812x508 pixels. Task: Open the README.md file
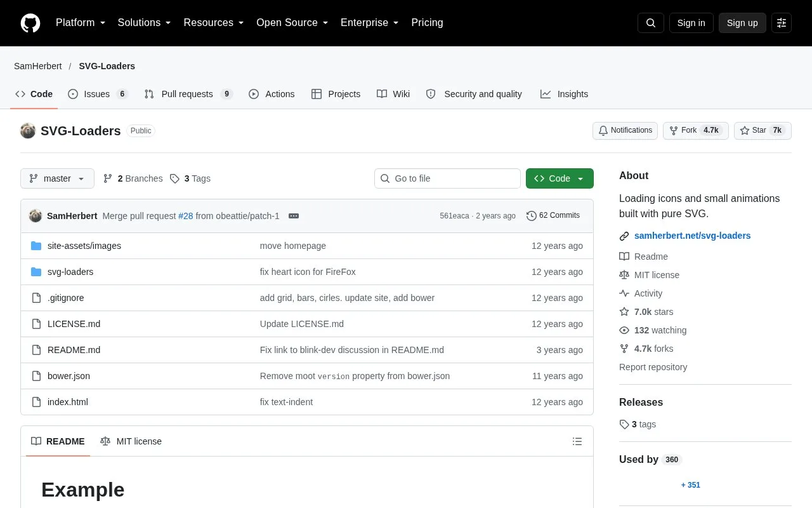(74, 350)
